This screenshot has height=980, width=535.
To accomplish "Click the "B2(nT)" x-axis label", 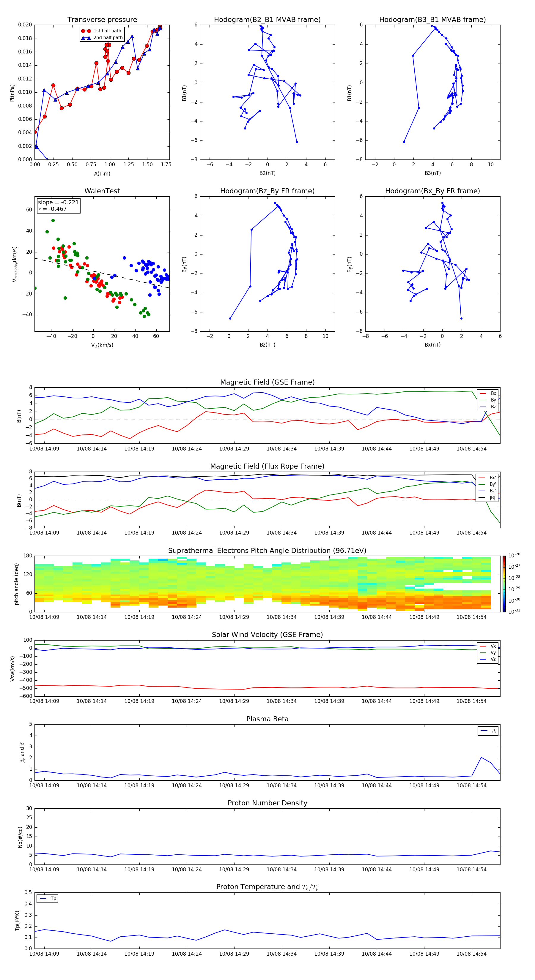I will pos(267,173).
